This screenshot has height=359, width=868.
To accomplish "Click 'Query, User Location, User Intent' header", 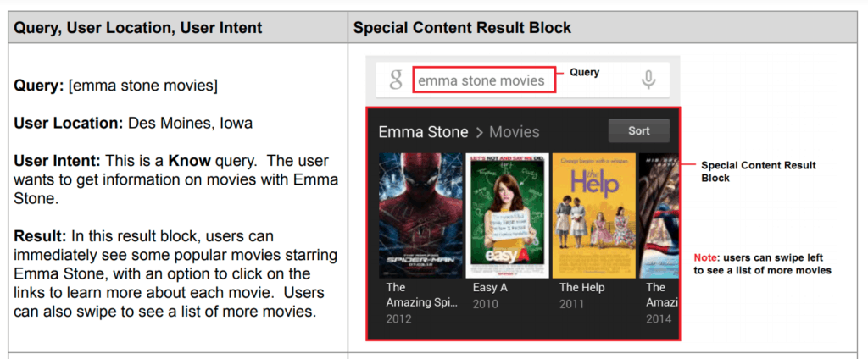I will coord(138,28).
